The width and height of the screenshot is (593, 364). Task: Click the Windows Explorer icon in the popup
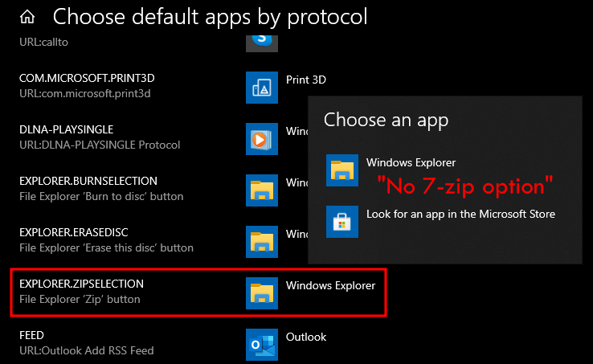pyautogui.click(x=342, y=170)
